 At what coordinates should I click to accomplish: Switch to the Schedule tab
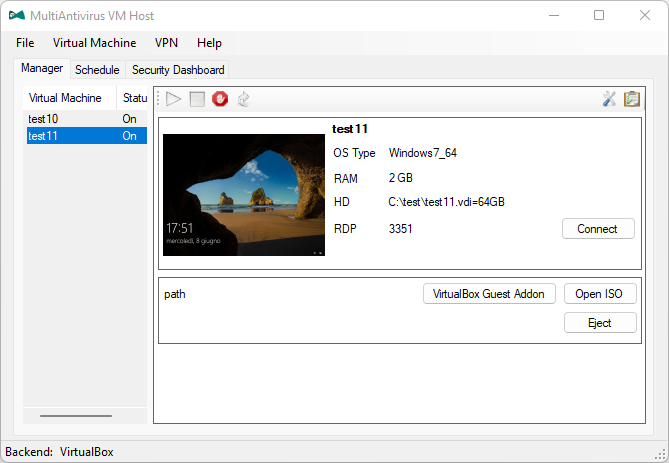point(97,70)
